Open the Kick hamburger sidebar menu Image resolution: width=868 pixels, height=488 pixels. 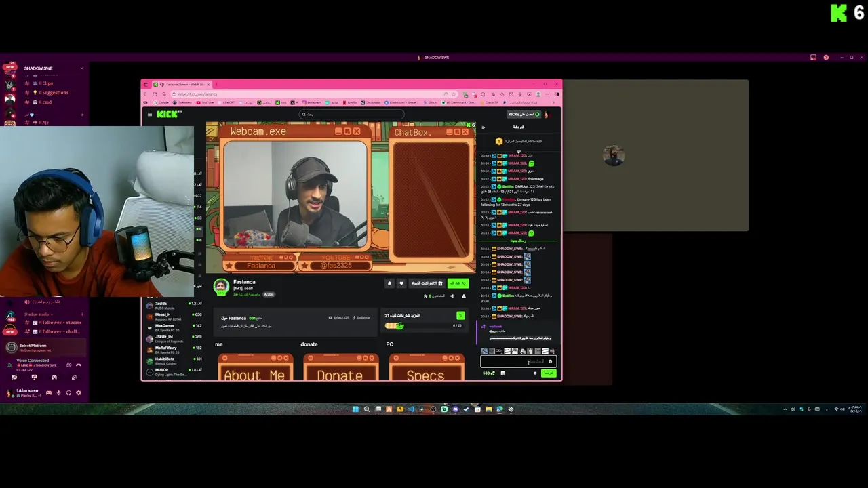click(x=150, y=114)
